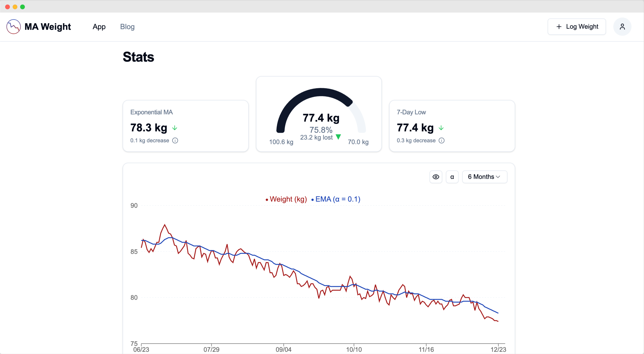Open the 6 Months time range dropdown
Viewport: 644px width, 354px height.
point(484,177)
